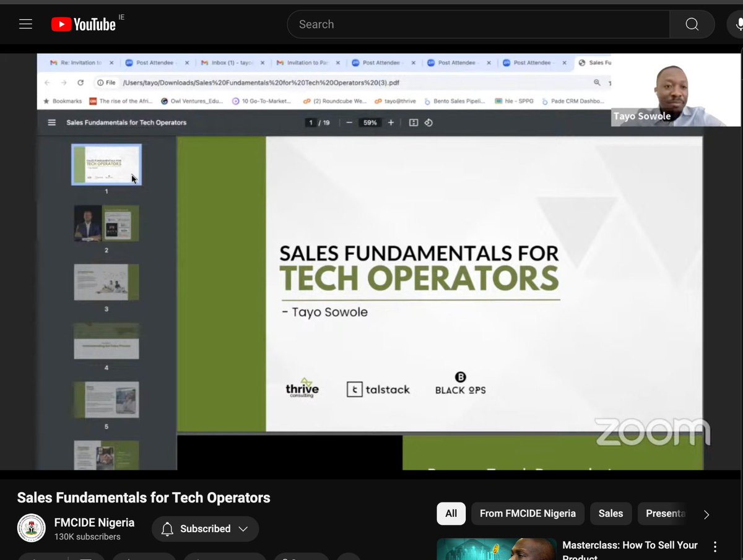
Task: Expand the Subscribed dropdown chevron
Action: tap(243, 529)
